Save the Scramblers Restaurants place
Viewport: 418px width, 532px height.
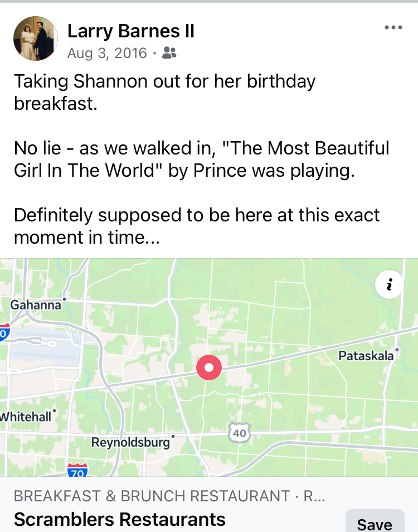point(375,523)
